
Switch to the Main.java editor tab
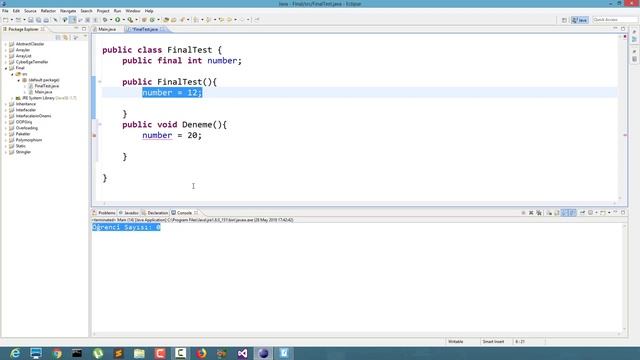[107, 29]
